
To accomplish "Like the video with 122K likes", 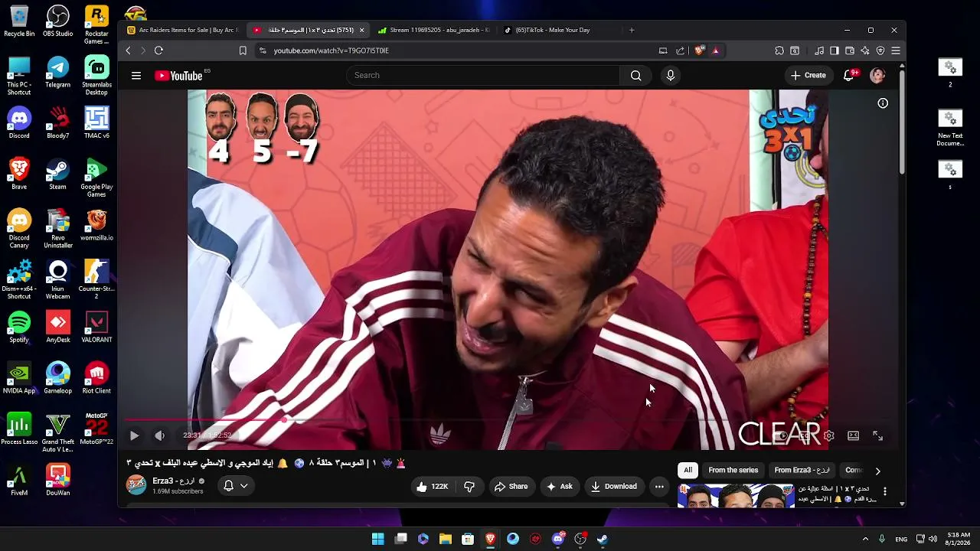I will point(432,487).
